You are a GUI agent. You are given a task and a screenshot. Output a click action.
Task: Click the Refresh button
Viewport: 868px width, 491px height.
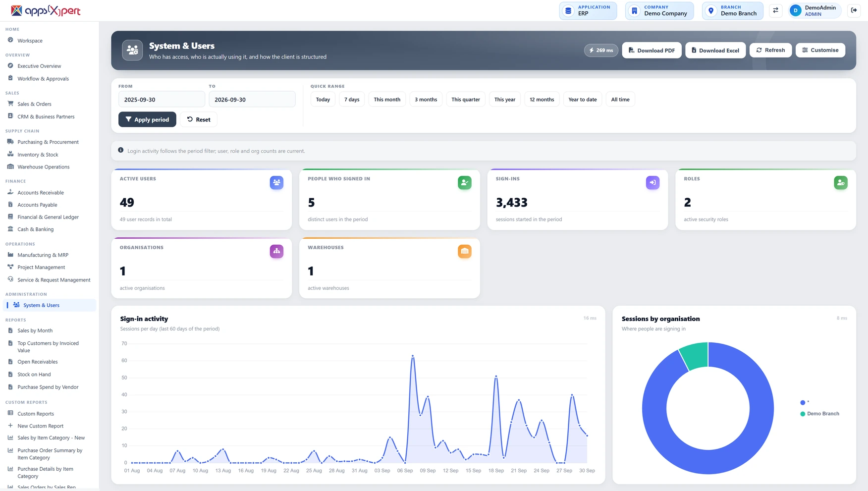coord(770,50)
